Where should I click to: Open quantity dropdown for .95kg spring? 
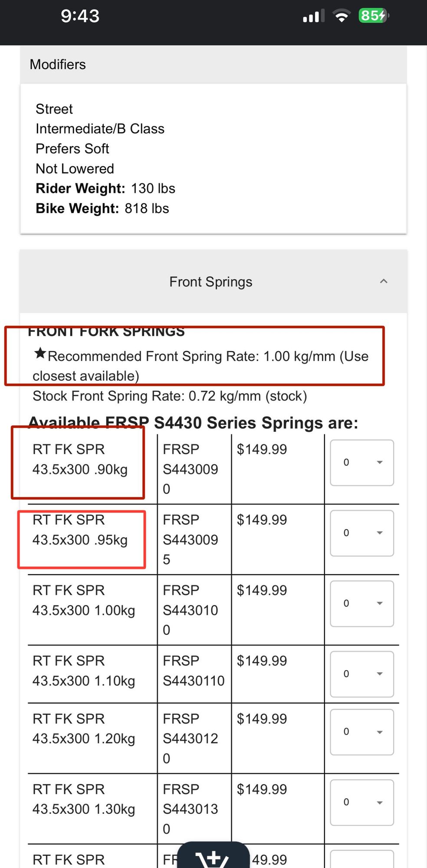pyautogui.click(x=362, y=533)
